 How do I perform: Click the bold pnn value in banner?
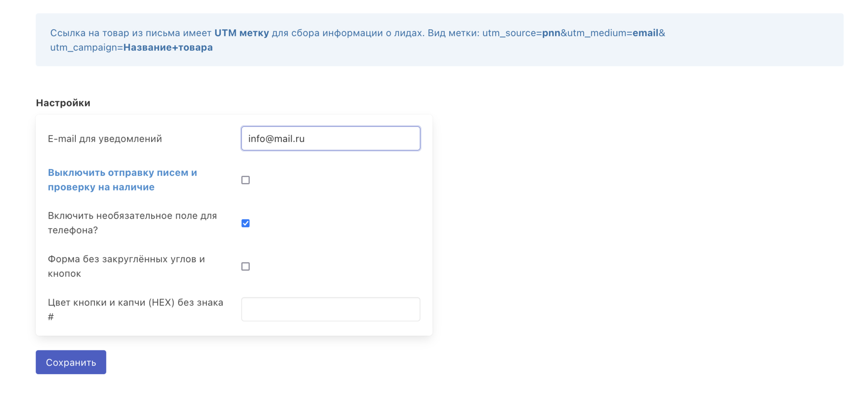(551, 33)
